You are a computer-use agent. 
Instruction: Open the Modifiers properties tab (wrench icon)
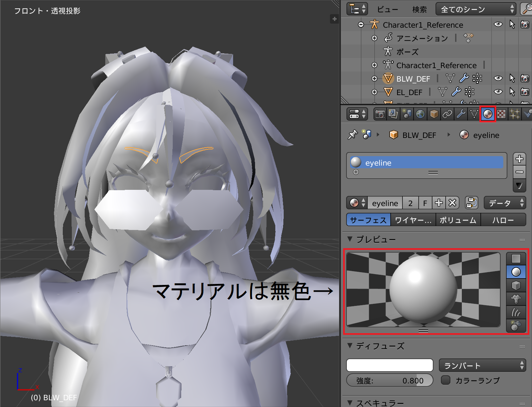461,114
